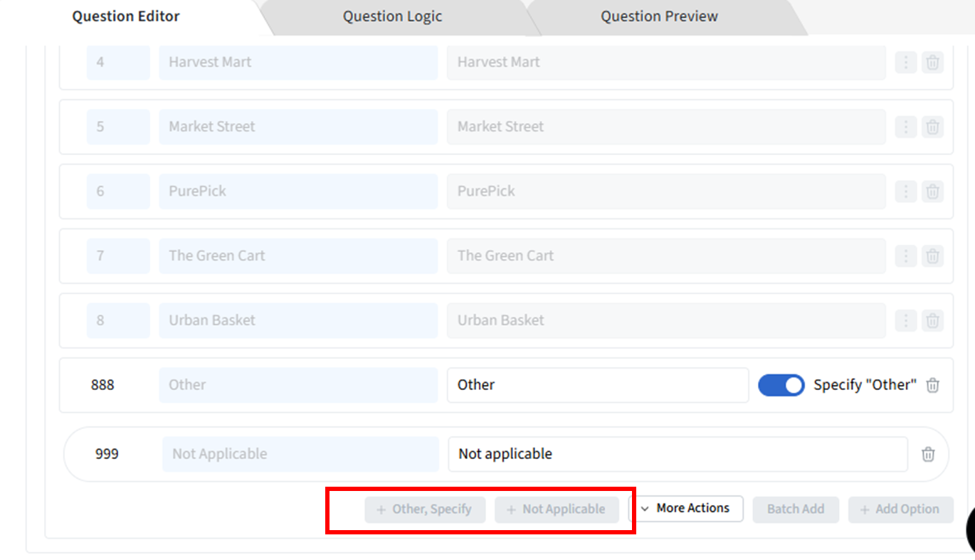Open the Market Street row options menu
Screen dimensions: 975x560
point(905,127)
